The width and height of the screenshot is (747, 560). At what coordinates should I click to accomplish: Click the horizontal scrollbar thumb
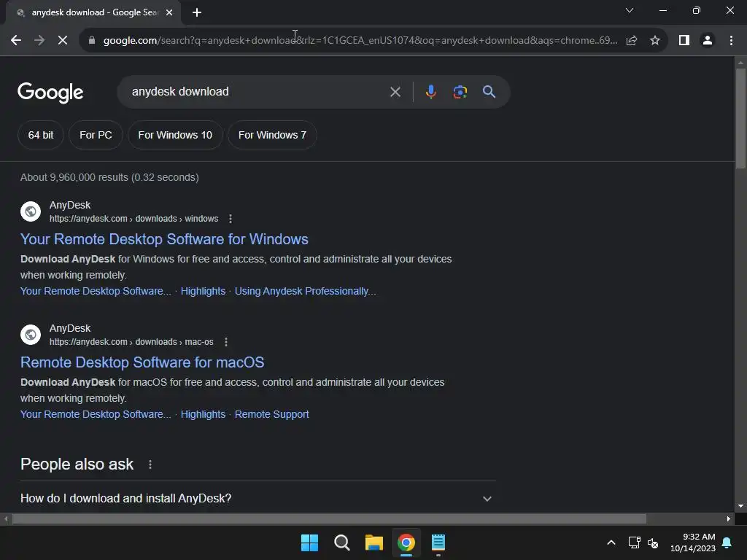tap(329, 518)
